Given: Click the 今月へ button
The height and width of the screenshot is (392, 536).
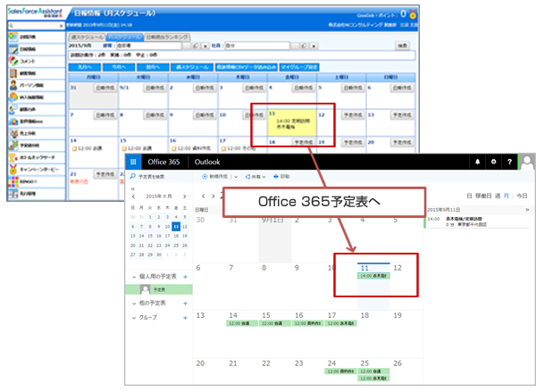Looking at the screenshot, I should [119, 67].
